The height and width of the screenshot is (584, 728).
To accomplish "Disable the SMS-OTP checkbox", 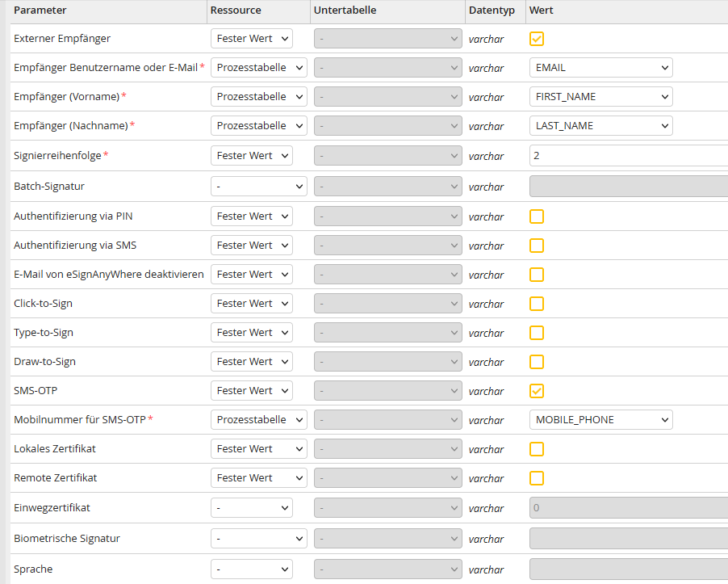I will [537, 391].
